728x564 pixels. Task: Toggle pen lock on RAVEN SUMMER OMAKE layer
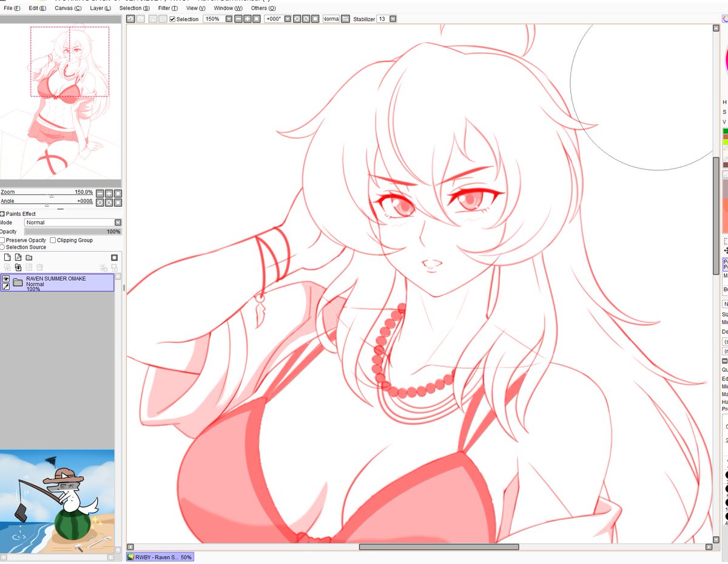[x=6, y=286]
